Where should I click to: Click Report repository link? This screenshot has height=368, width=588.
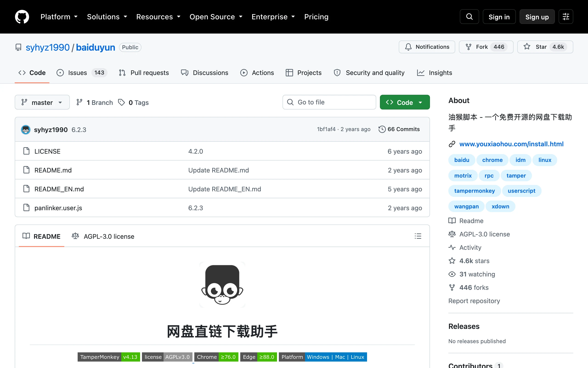(x=474, y=301)
